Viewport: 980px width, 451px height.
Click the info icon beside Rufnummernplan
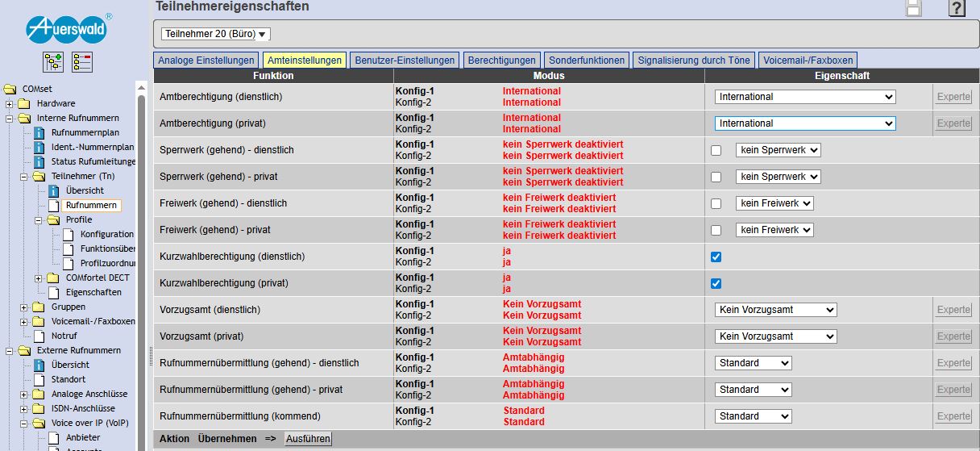point(39,132)
